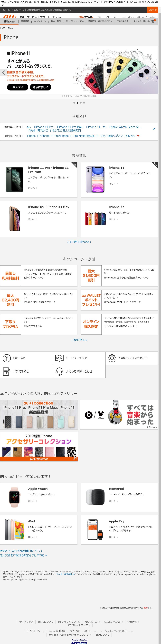This screenshot has height=644, width=161.
Task: Click 詳しく under iPhone XR
Action: (113, 219)
